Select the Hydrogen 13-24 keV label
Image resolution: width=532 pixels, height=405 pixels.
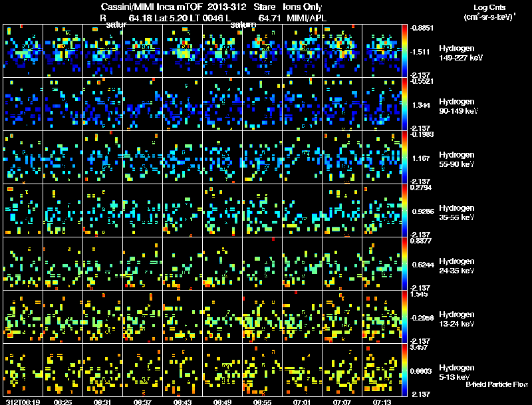point(457,319)
